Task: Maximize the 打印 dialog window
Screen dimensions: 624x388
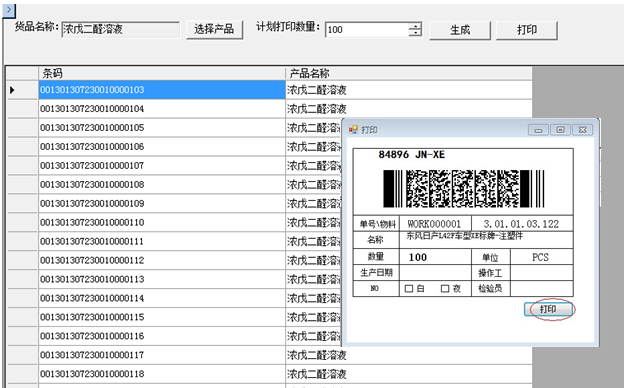Action: pyautogui.click(x=560, y=130)
